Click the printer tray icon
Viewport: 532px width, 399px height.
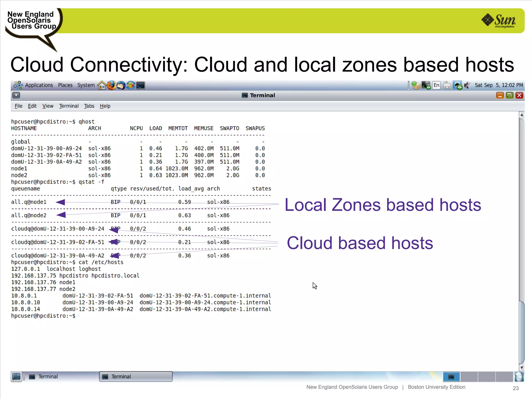coord(447,85)
